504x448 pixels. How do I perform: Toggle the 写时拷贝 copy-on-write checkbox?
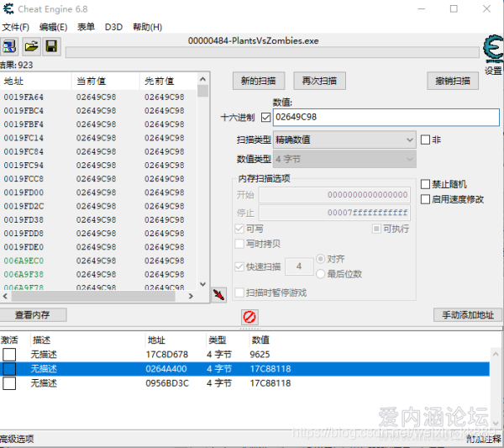click(x=239, y=244)
